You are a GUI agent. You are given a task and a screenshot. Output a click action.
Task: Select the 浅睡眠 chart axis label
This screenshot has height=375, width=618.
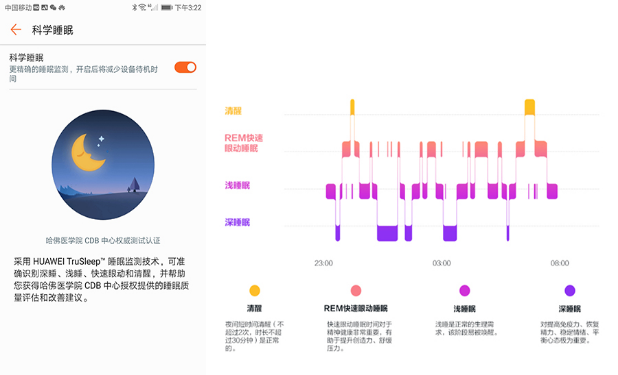(x=237, y=185)
